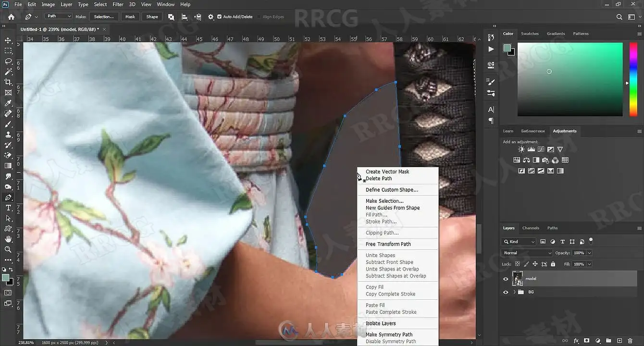Click the create new layer icon

(x=619, y=341)
